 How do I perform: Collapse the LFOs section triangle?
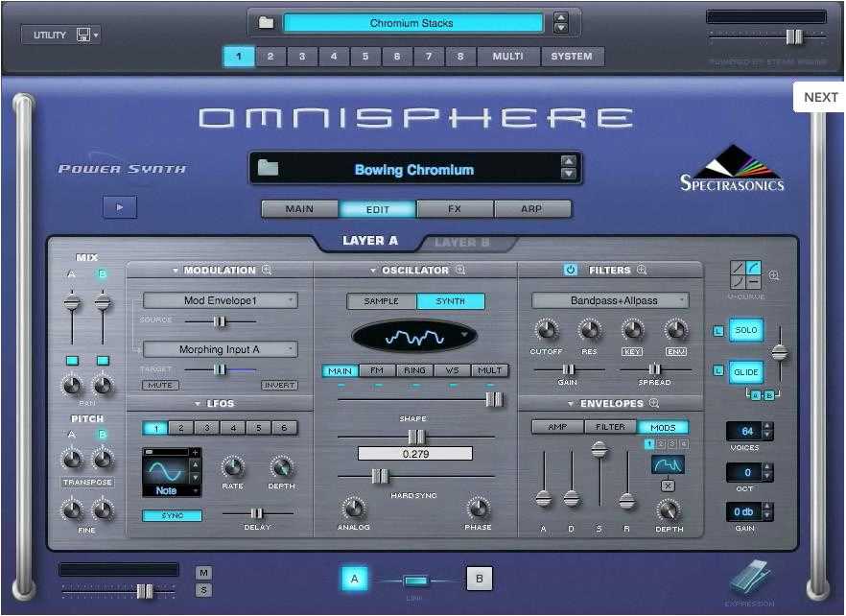tap(198, 403)
